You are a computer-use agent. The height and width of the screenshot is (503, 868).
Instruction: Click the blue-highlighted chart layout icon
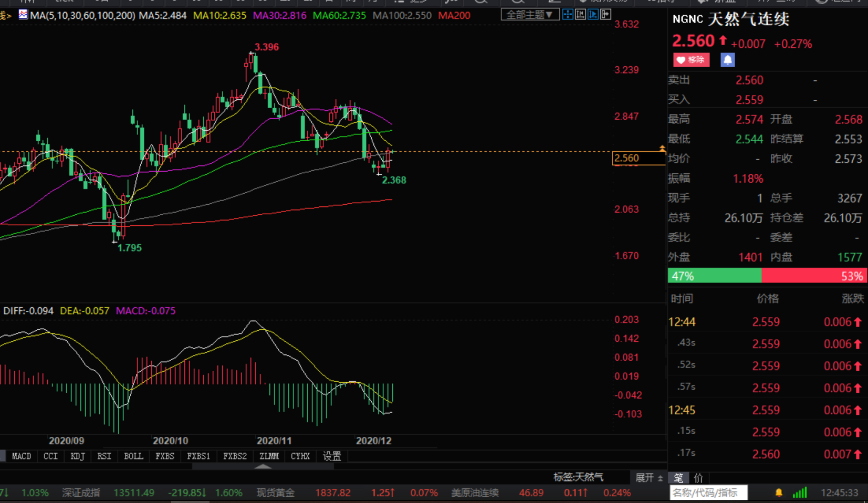click(593, 15)
